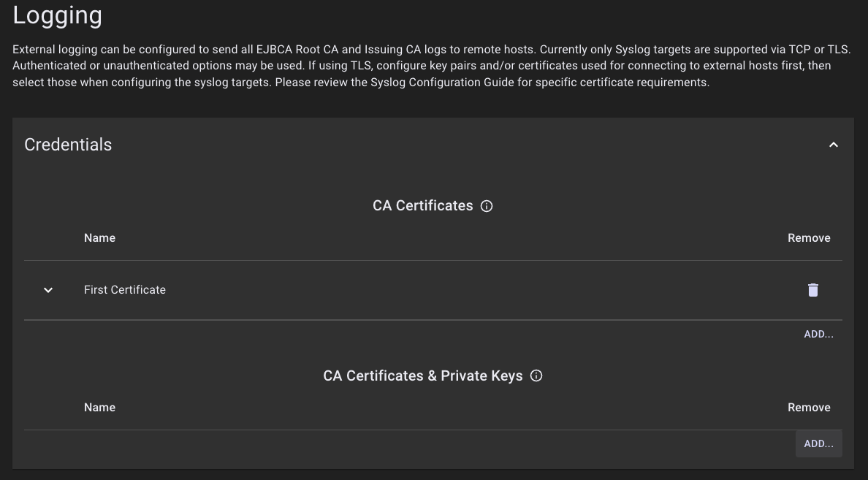
Task: Collapse the Credentials panel chevron
Action: (833, 145)
